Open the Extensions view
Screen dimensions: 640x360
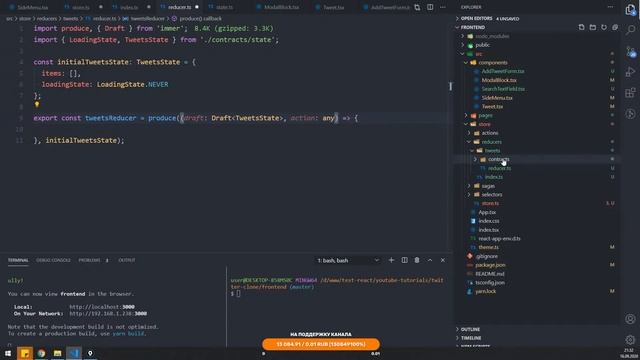coord(630,93)
